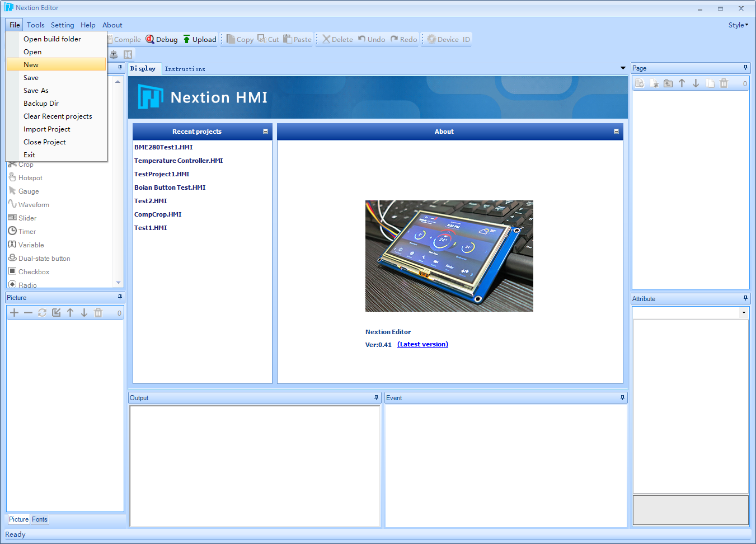Select the Gauge tool in the toolbox
The height and width of the screenshot is (544, 756).
tap(29, 191)
